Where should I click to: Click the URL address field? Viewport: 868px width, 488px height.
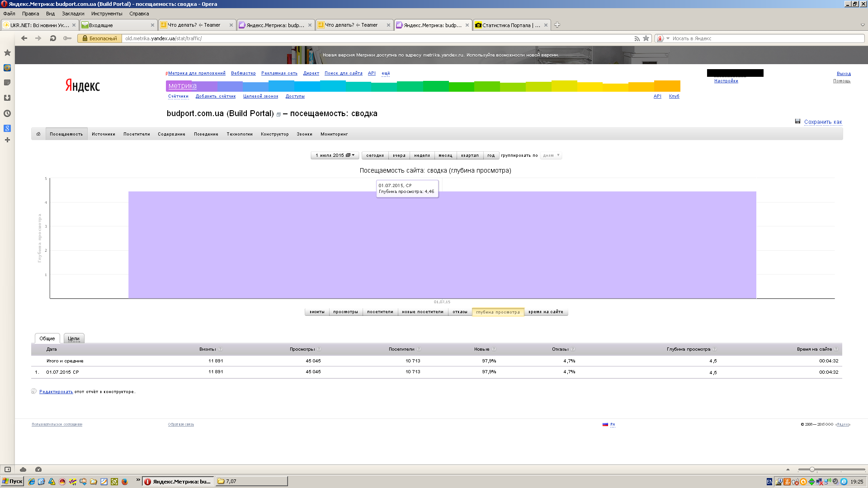(x=377, y=38)
